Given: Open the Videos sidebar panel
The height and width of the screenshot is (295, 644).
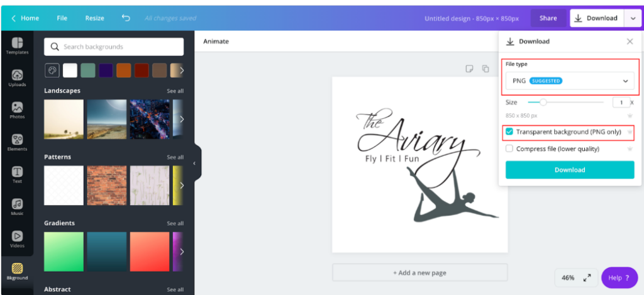Looking at the screenshot, I should pyautogui.click(x=17, y=240).
